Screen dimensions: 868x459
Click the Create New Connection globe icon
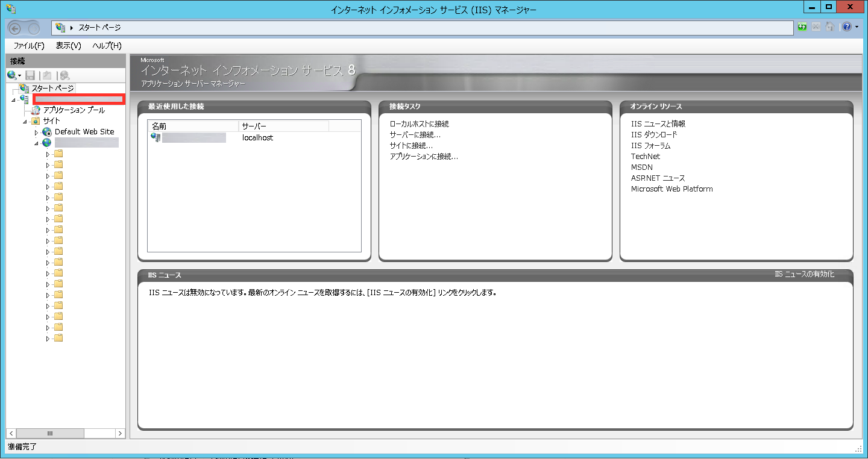(11, 75)
